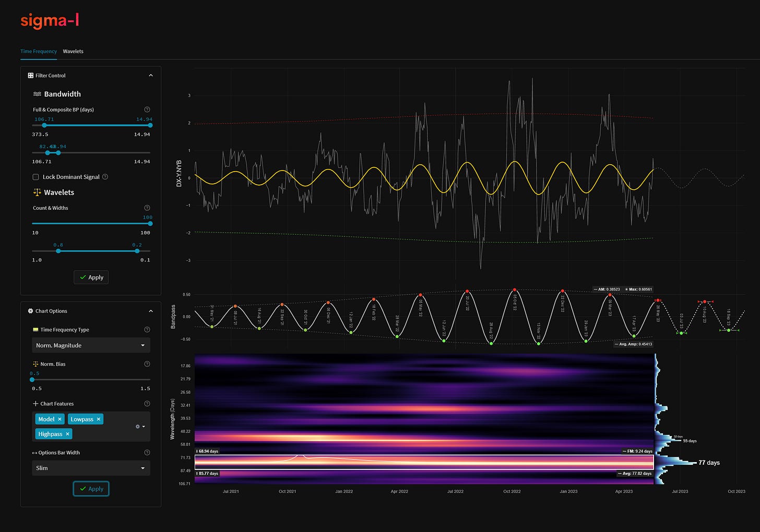Click the Chart Features plus icon
The width and height of the screenshot is (760, 532).
[x=35, y=404]
